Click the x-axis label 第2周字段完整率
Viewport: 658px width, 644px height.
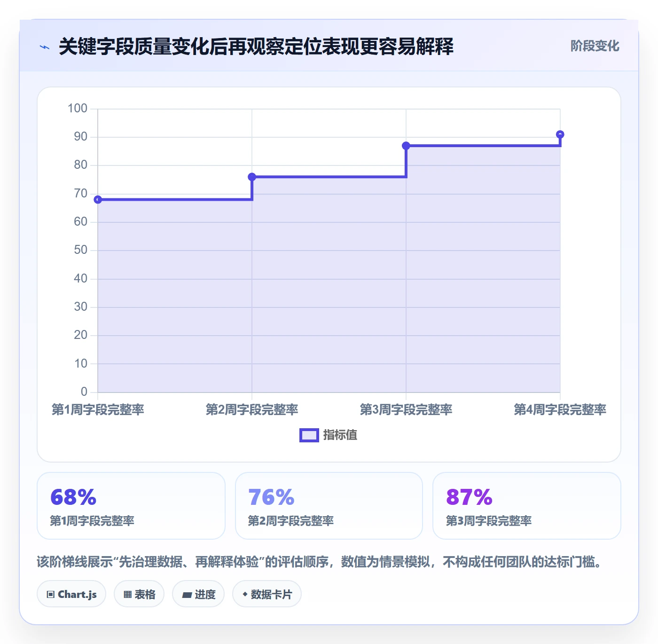tap(252, 410)
